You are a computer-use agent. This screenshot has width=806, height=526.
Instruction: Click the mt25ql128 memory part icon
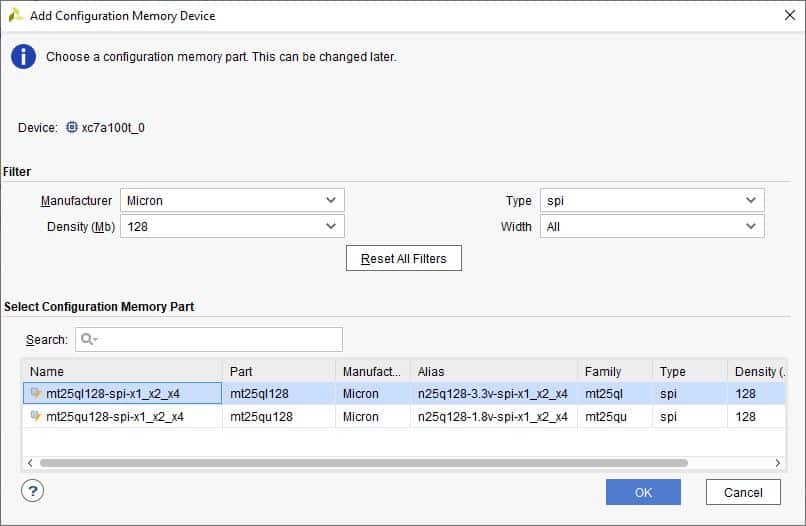coord(37,393)
